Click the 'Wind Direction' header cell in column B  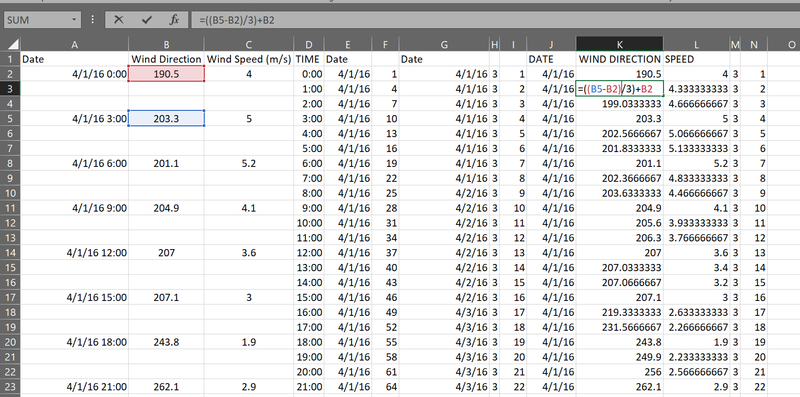[x=166, y=59]
